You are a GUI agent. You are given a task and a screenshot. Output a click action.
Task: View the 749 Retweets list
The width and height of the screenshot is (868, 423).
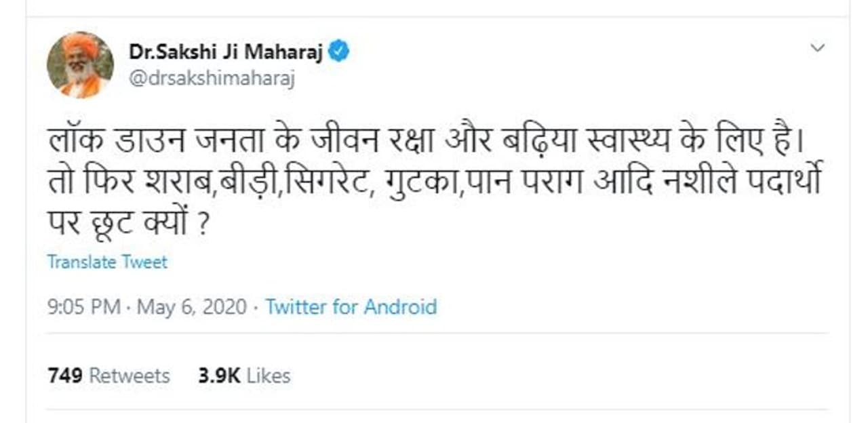point(108,376)
